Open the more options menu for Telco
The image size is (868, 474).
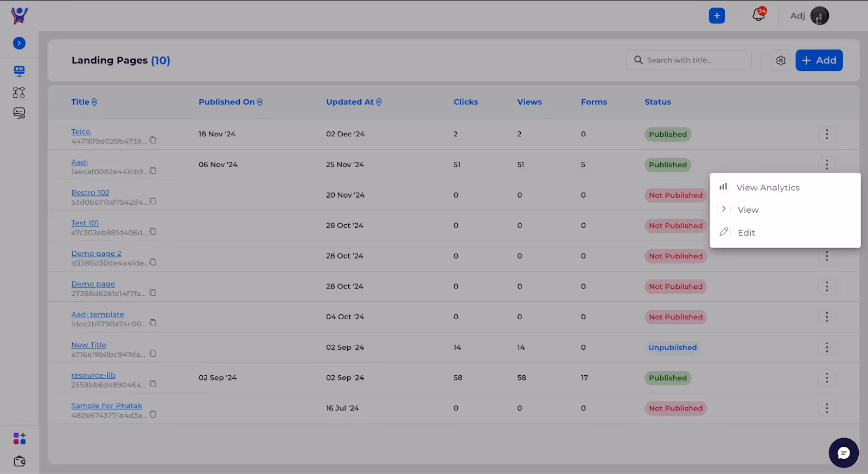[827, 134]
